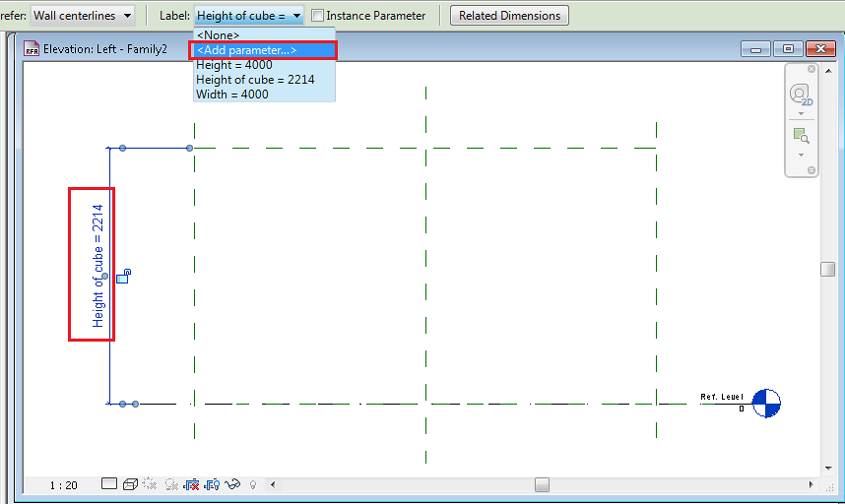
Task: Expand zoom options dropdown arrow
Action: (801, 156)
